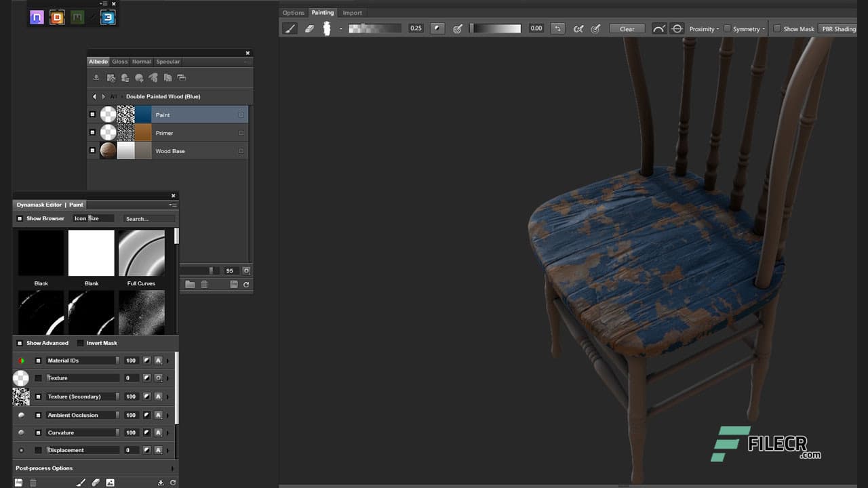
Task: Expand Post-process Options
Action: click(x=44, y=468)
